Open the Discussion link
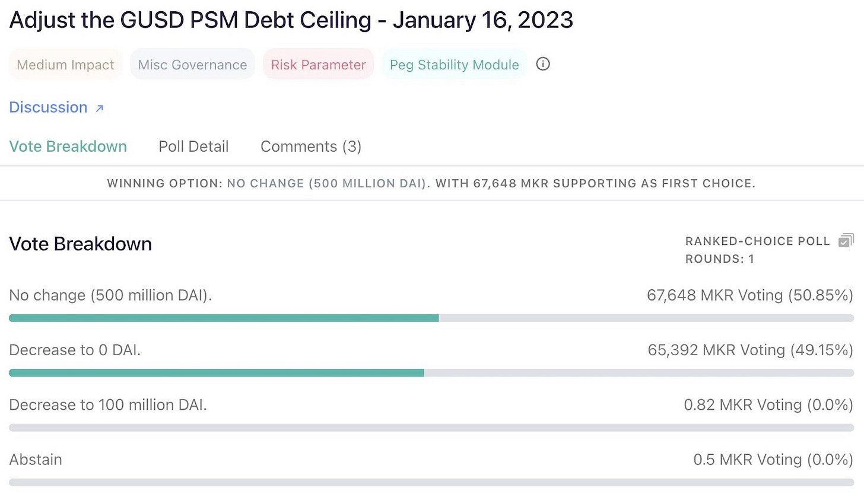Viewport: 864px width, 504px height. 49,107
